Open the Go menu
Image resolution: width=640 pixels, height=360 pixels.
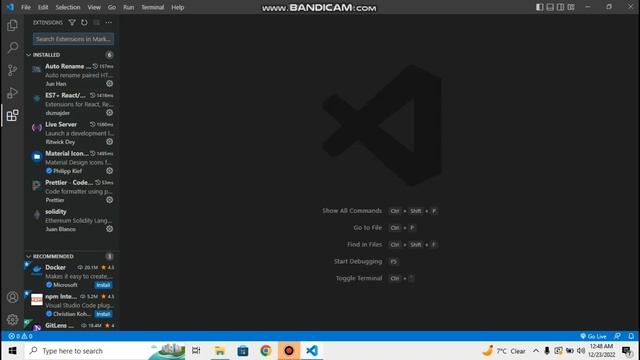coord(112,7)
